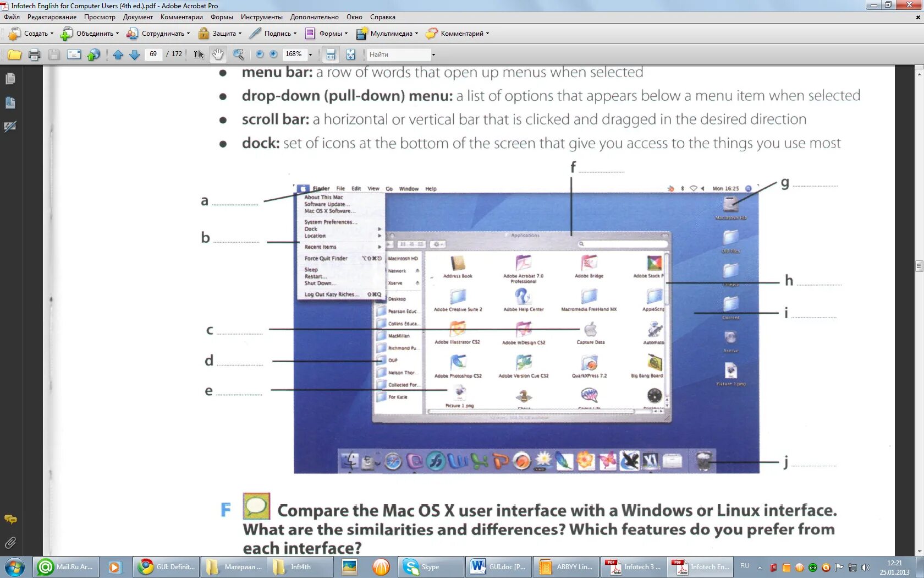Click the Создать (Create) toolbar button
Screen dimensions: 924x578
(x=31, y=34)
